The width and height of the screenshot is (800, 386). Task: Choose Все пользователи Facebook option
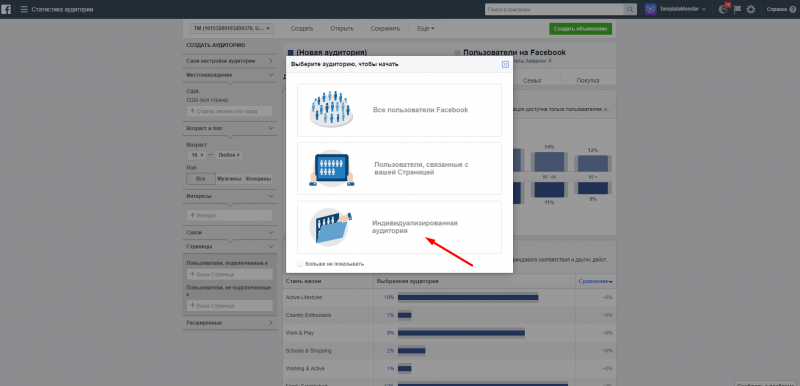(x=399, y=110)
